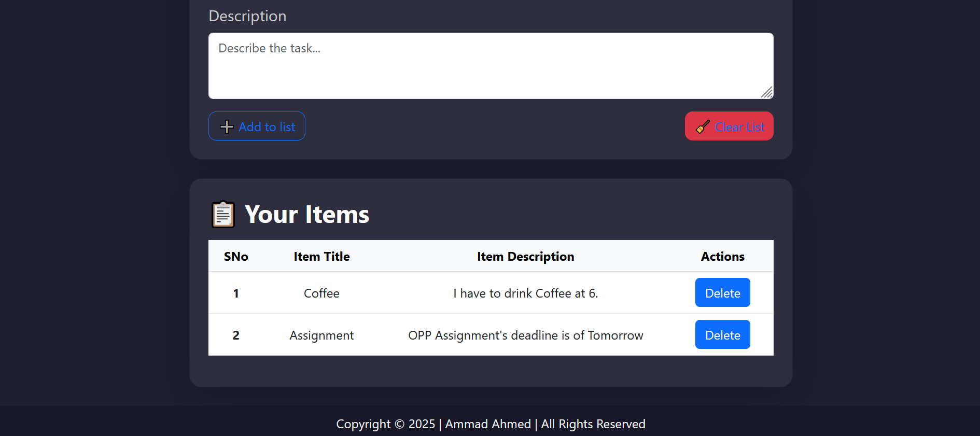The width and height of the screenshot is (980, 436).
Task: Click the Your Items heading
Action: 306,215
